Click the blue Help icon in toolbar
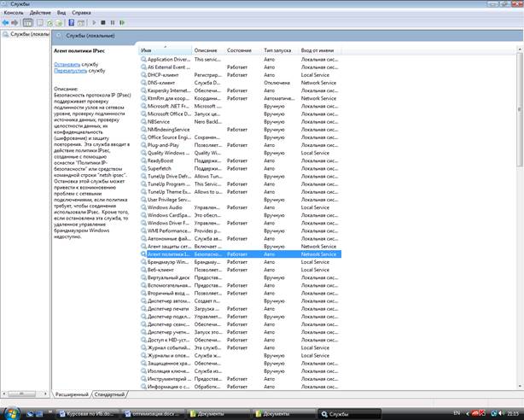The image size is (524, 420). (73, 22)
